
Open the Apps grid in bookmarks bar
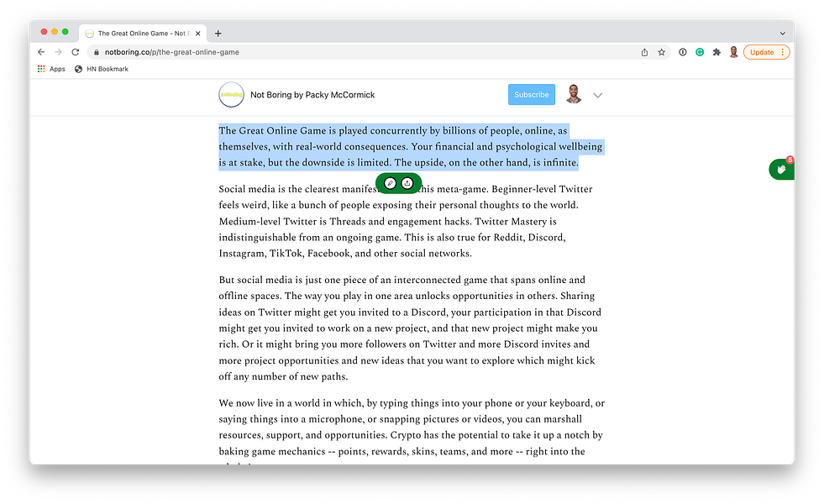pyautogui.click(x=51, y=69)
